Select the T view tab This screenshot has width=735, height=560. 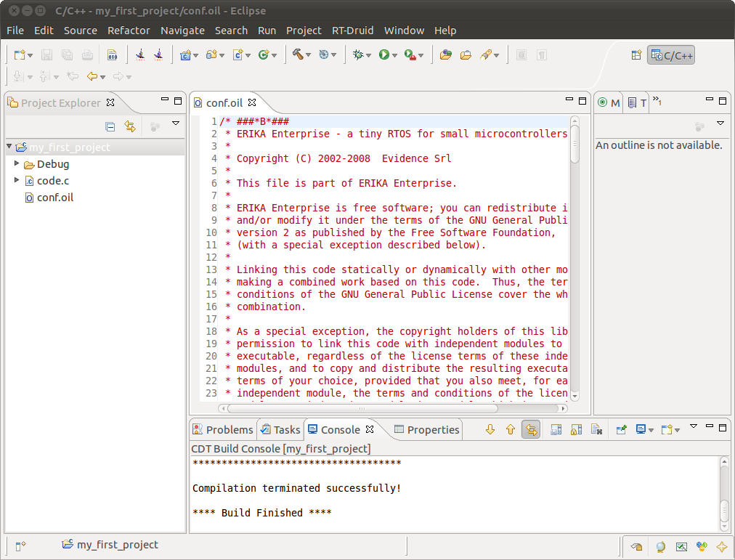(x=637, y=102)
